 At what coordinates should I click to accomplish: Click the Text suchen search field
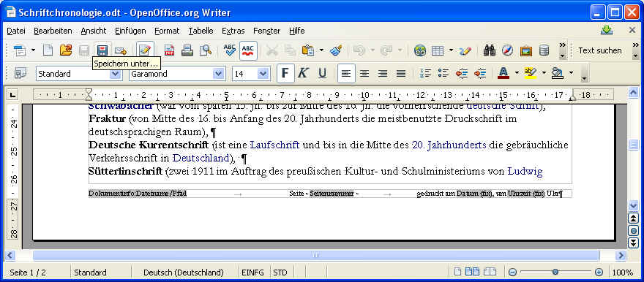(x=601, y=50)
